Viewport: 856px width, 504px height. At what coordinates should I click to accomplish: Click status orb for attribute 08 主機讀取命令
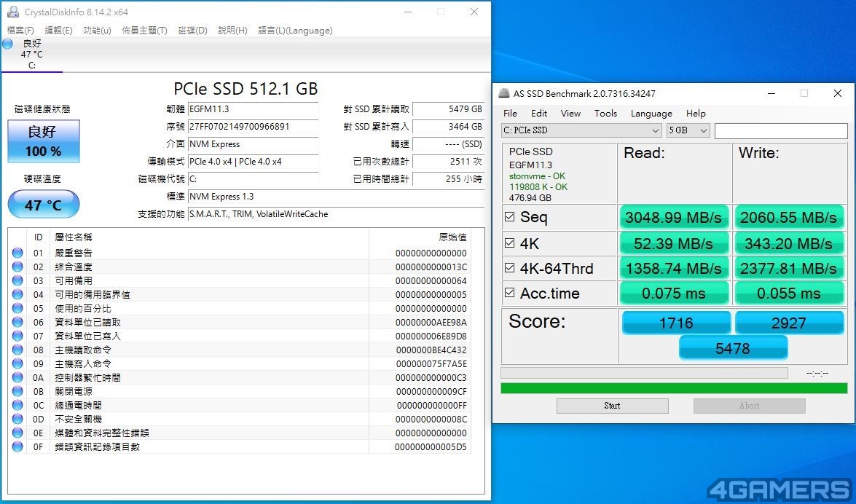click(17, 350)
